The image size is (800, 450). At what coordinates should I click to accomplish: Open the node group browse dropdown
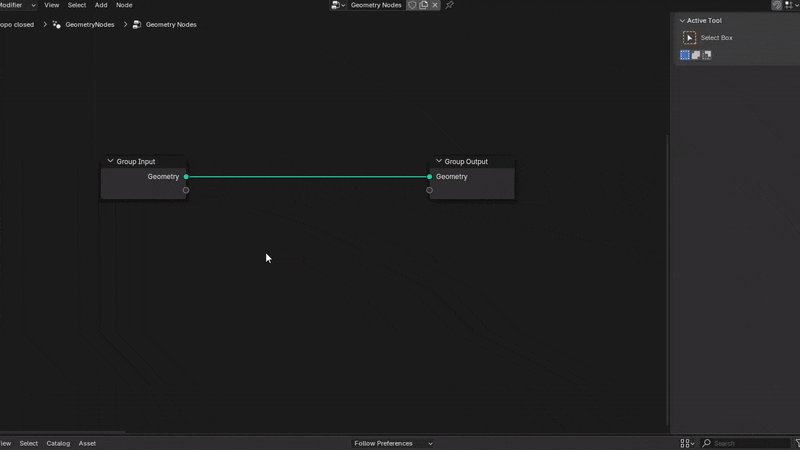tap(338, 5)
